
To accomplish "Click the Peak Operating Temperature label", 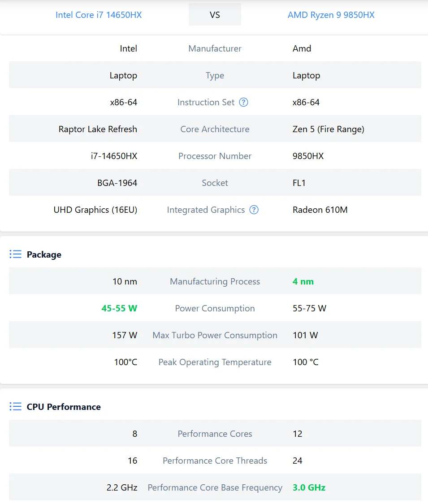I will click(215, 362).
